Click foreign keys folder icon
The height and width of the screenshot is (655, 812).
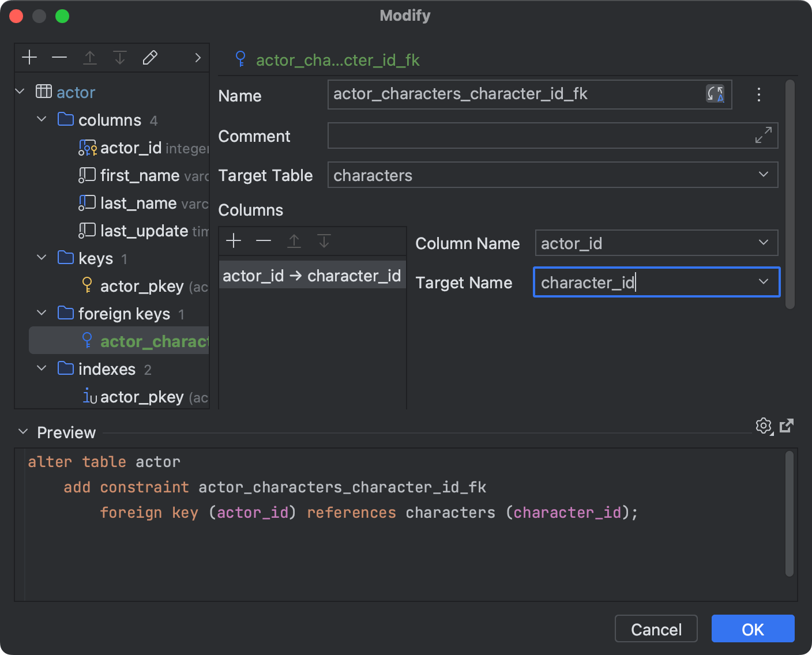(x=66, y=313)
